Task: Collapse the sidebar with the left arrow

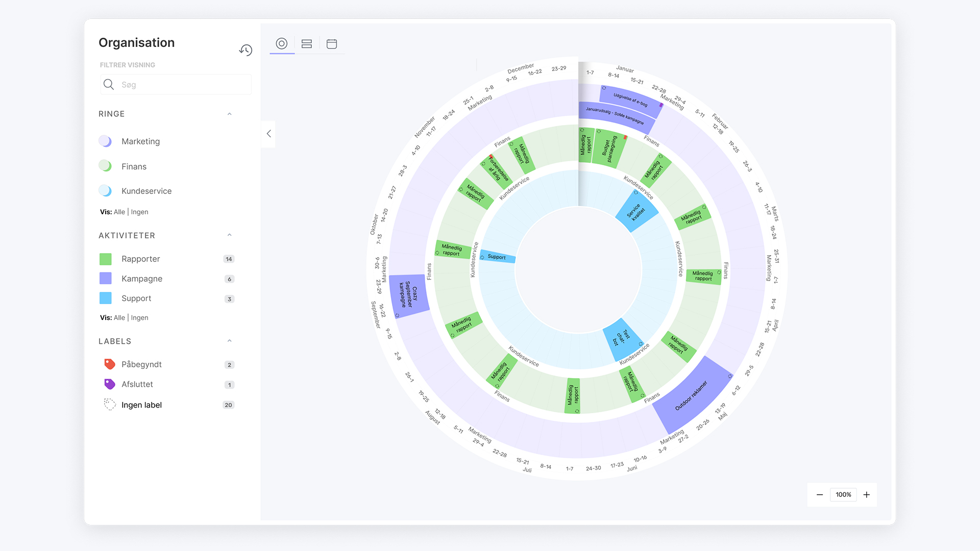Action: coord(268,134)
